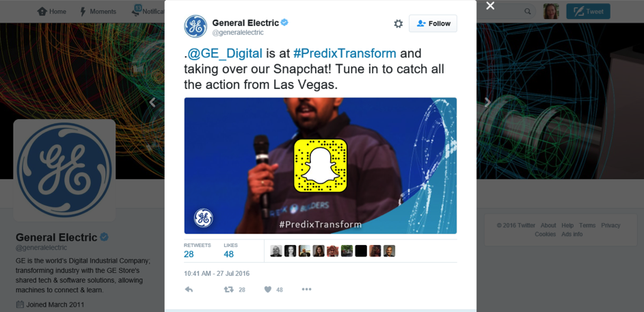The height and width of the screenshot is (312, 644).
Task: Click the Home icon in navigation
Action: [42, 12]
